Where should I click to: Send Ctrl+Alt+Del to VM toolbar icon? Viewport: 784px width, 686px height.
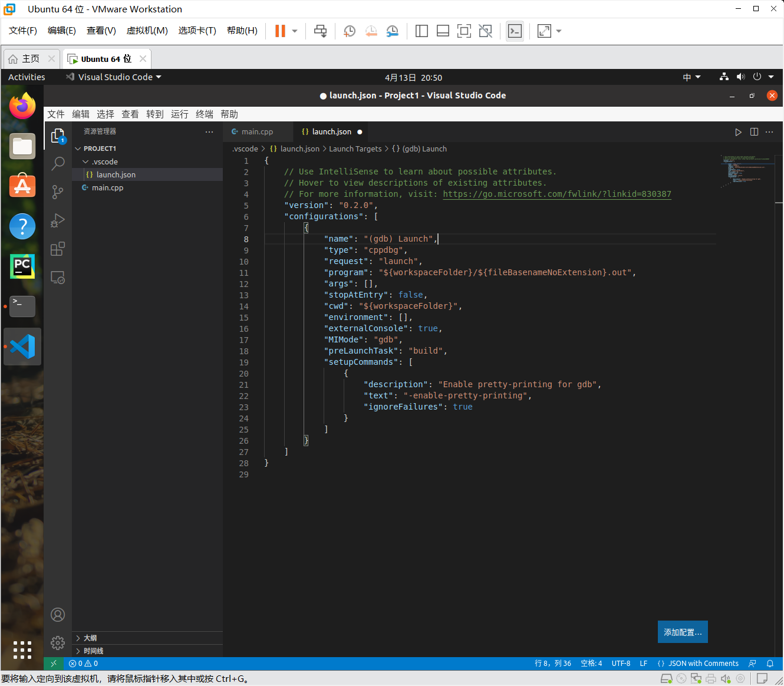[320, 31]
